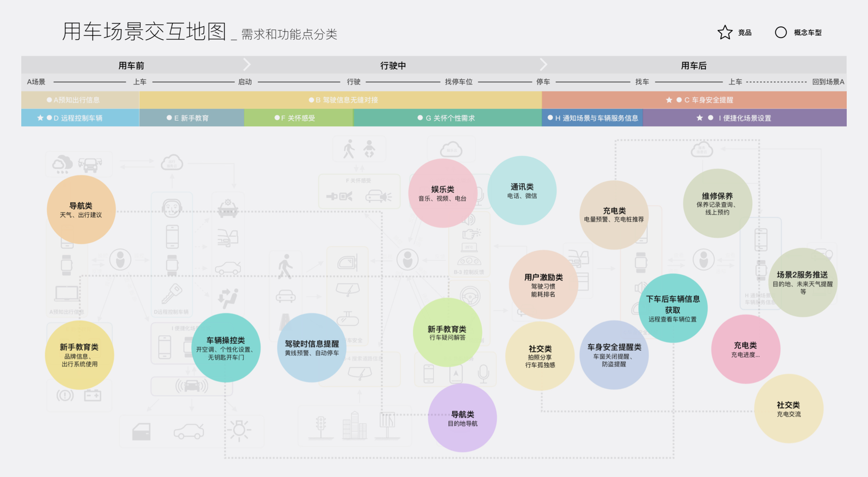Click the faded microphone icon
Image resolution: width=868 pixels, height=477 pixels.
coord(483,374)
